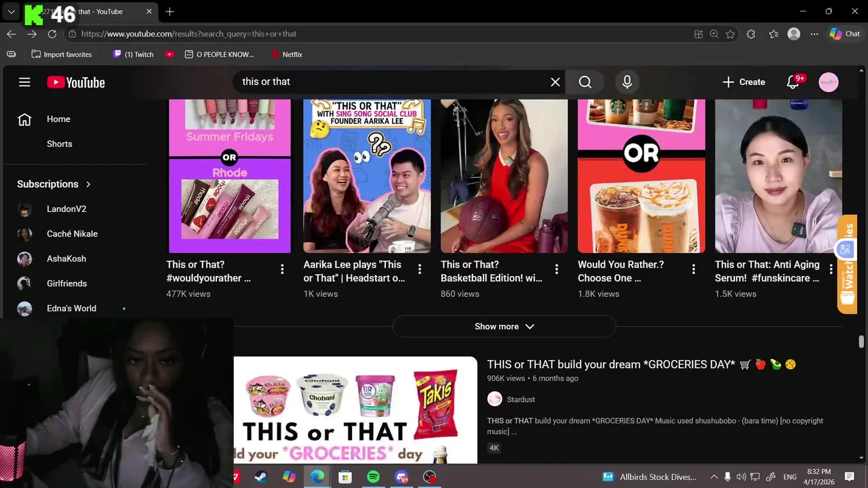Open options for the Anti Aging Serum short
868x488 pixels.
coord(831,269)
